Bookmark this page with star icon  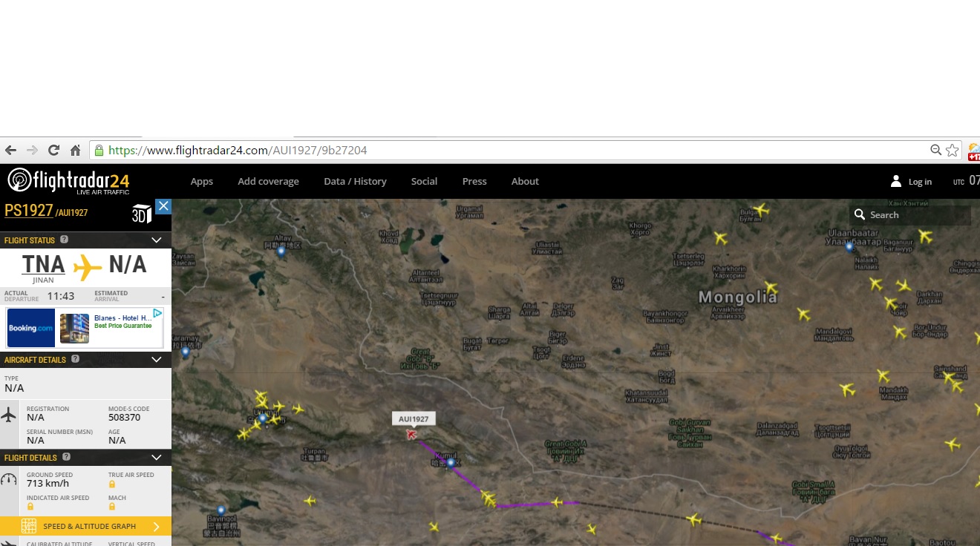coord(953,151)
